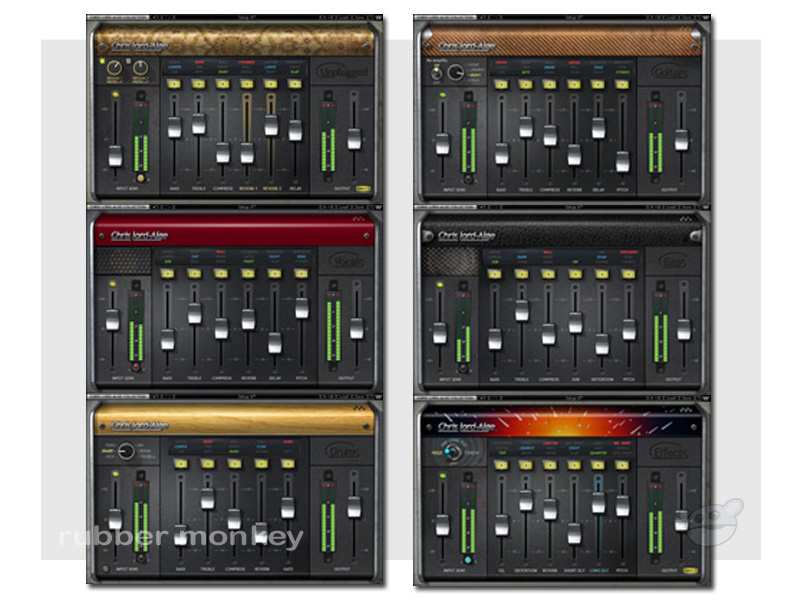
Task: Mute the Treble fader in Vocals plugin
Action: tap(194, 287)
